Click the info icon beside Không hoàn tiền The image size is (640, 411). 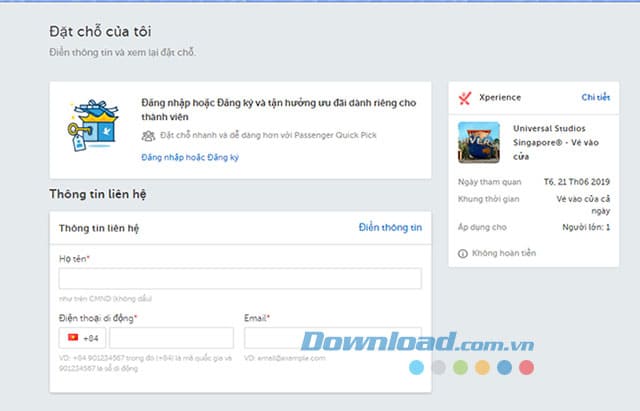(462, 253)
